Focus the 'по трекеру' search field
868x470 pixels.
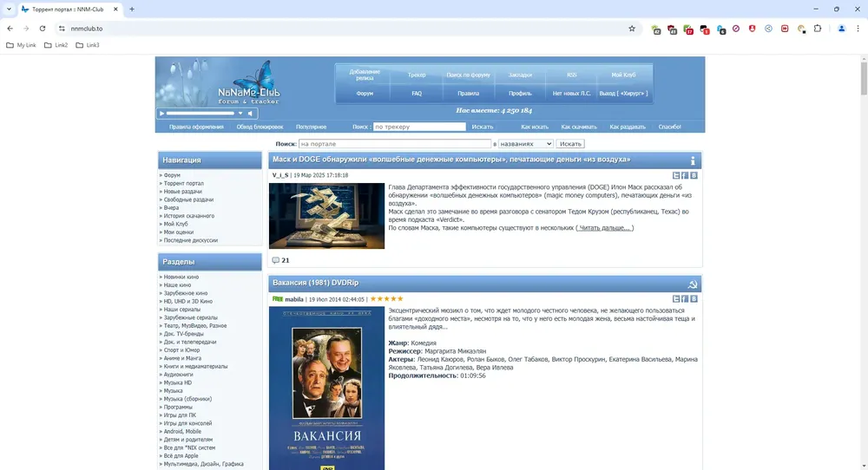click(x=419, y=127)
